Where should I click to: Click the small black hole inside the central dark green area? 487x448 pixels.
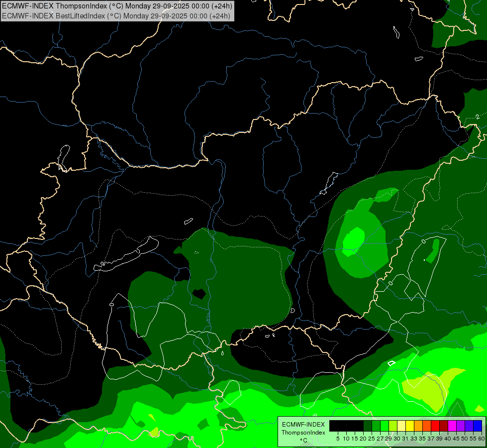[x=199, y=294]
